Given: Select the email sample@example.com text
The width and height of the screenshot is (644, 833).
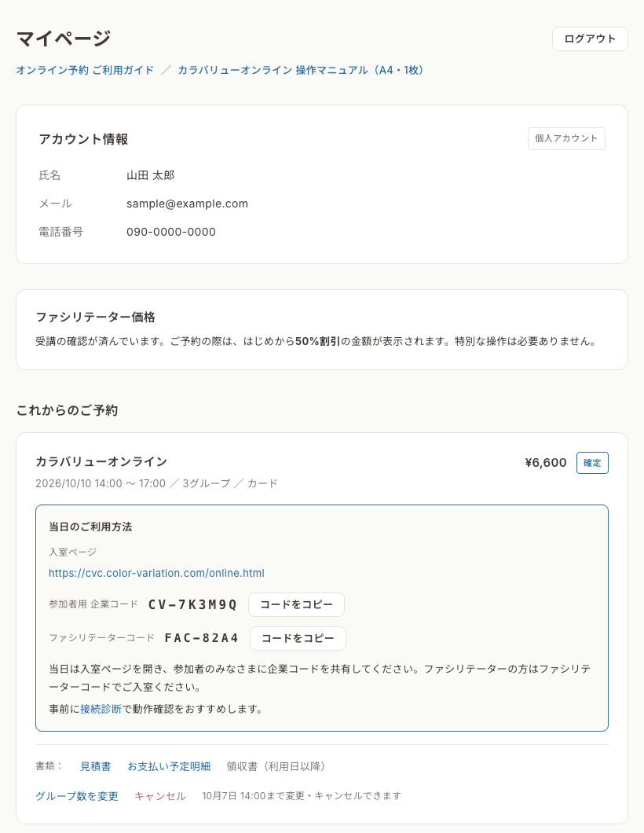Looking at the screenshot, I should 187,204.
